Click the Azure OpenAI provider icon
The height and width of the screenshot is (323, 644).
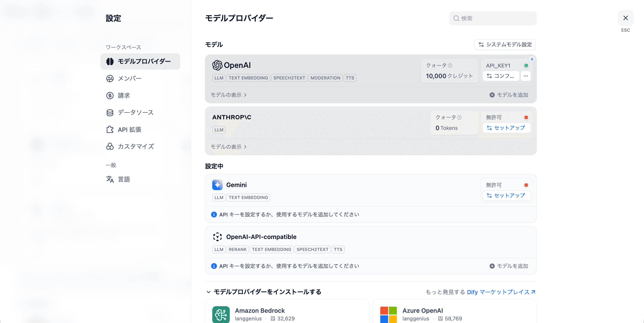point(388,314)
